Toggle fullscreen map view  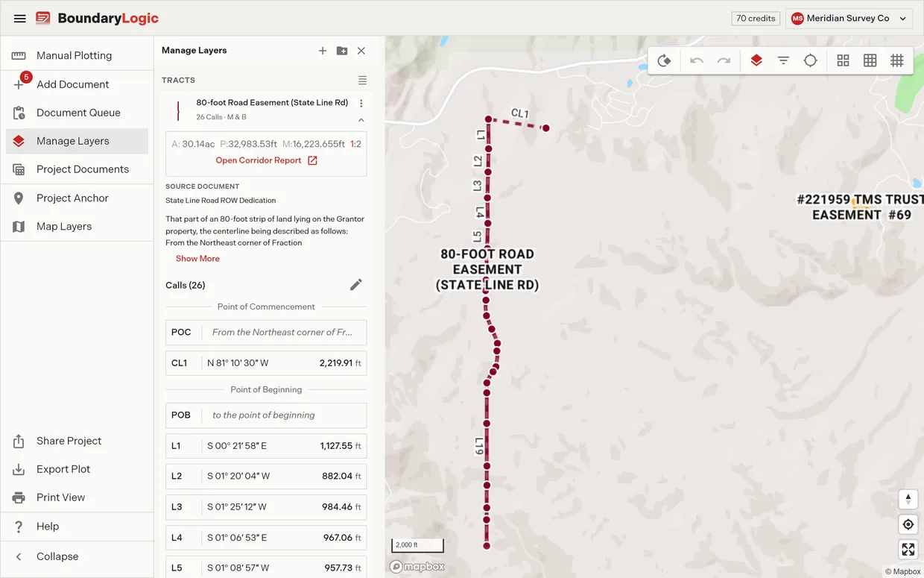click(908, 550)
